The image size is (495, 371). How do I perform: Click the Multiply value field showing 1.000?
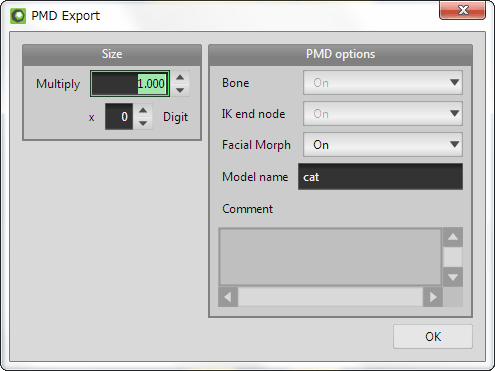click(x=130, y=84)
